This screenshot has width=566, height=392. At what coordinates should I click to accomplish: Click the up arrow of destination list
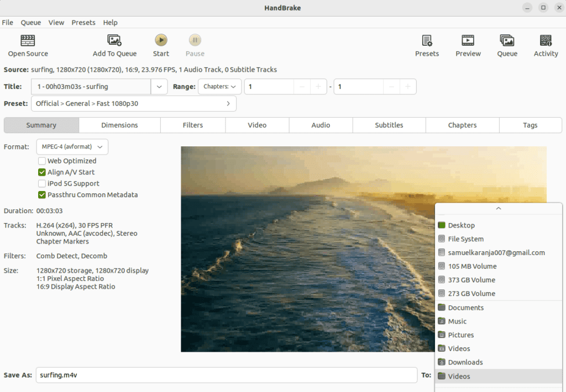pyautogui.click(x=499, y=209)
